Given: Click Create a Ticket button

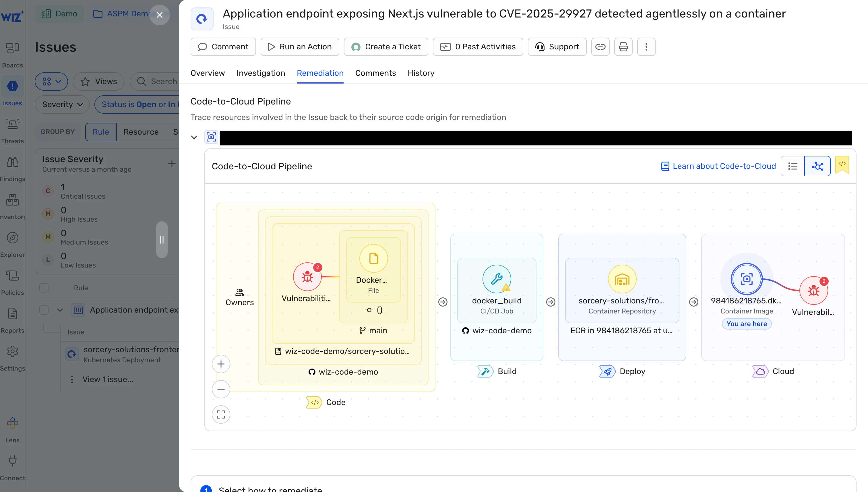Looking at the screenshot, I should (x=386, y=47).
